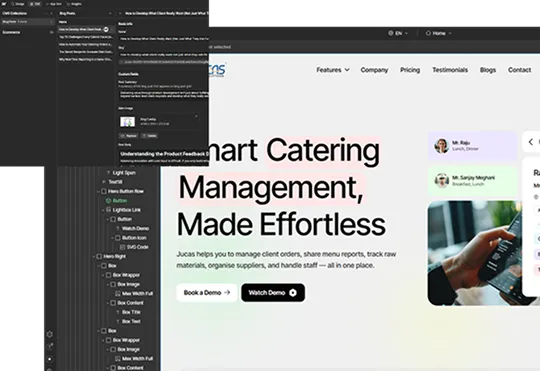The height and width of the screenshot is (371, 540).
Task: Select the 'How to Automate Your Catering' post
Action: coord(85,44)
